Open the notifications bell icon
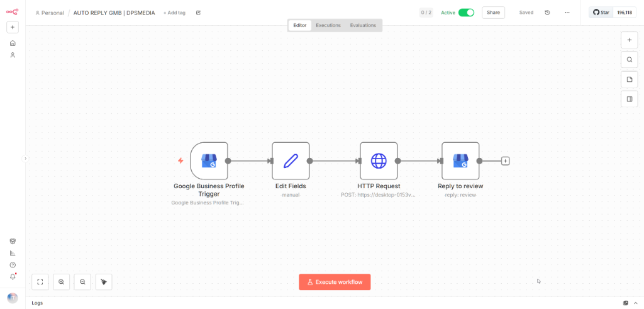 point(13,276)
